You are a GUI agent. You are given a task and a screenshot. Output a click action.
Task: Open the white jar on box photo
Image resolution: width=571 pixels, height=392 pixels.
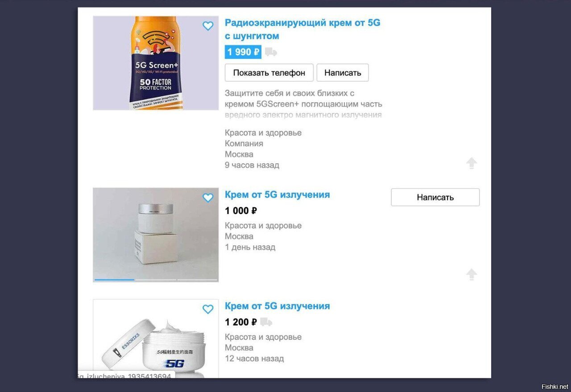[x=156, y=235]
